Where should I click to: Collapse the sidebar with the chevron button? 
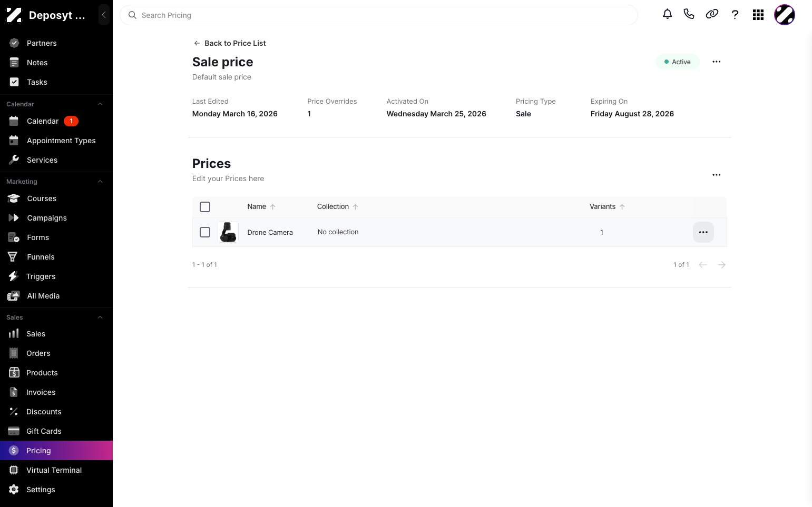[104, 15]
